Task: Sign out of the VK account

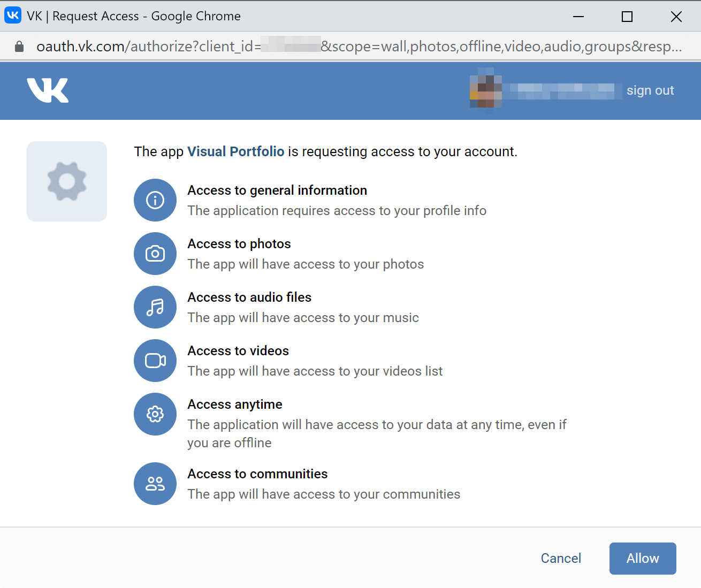Action: pyautogui.click(x=650, y=90)
